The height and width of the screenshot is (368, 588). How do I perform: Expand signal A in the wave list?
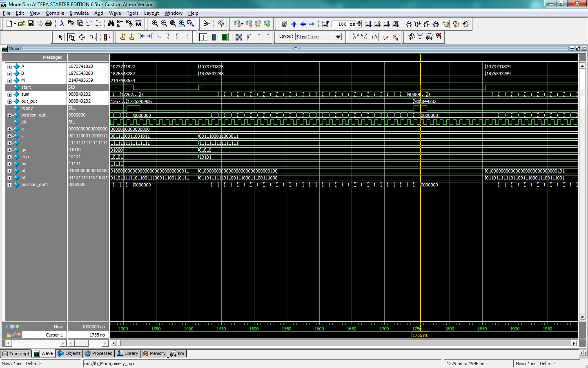click(x=9, y=67)
